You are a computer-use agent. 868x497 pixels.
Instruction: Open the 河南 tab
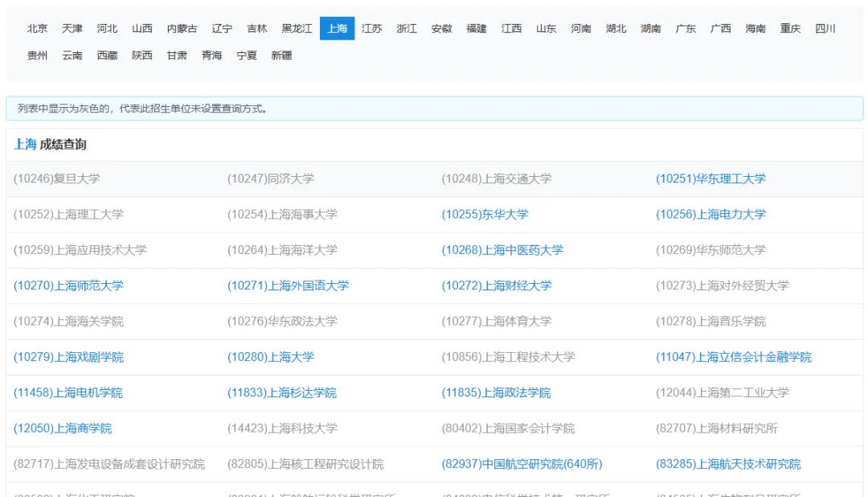[581, 28]
